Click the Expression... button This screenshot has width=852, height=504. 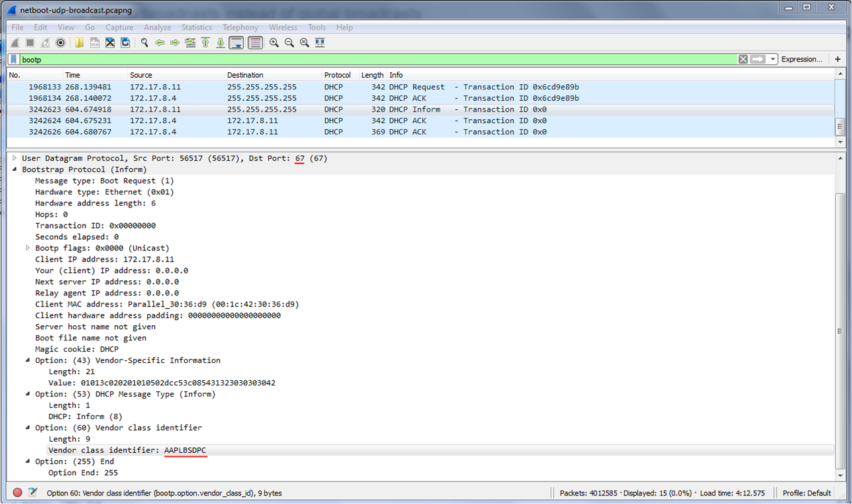[x=802, y=60]
